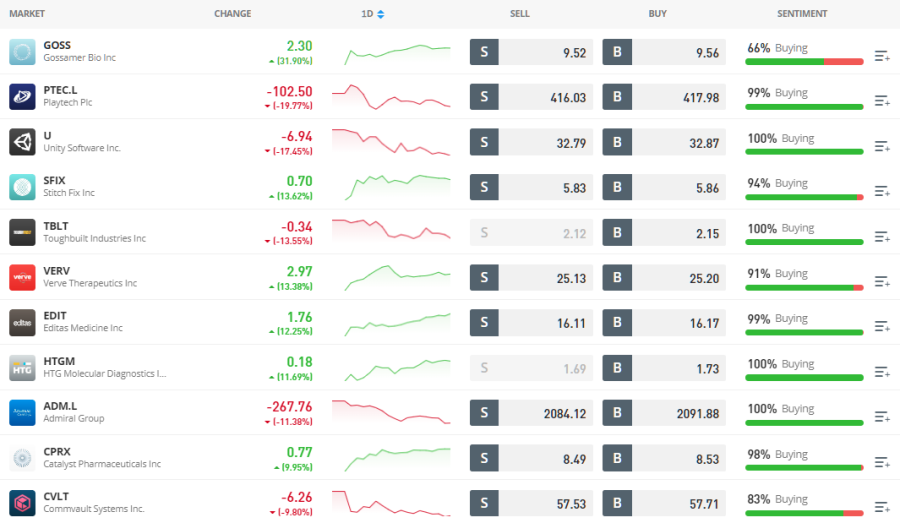The width and height of the screenshot is (900, 523).
Task: Buy TBLT at 2.15
Action: 664,233
